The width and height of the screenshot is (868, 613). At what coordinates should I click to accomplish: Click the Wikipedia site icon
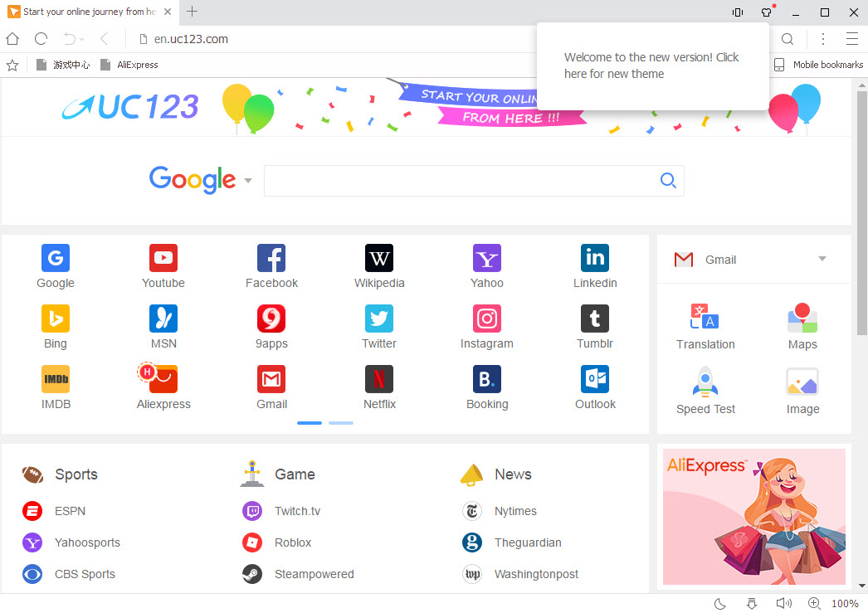pos(379,258)
